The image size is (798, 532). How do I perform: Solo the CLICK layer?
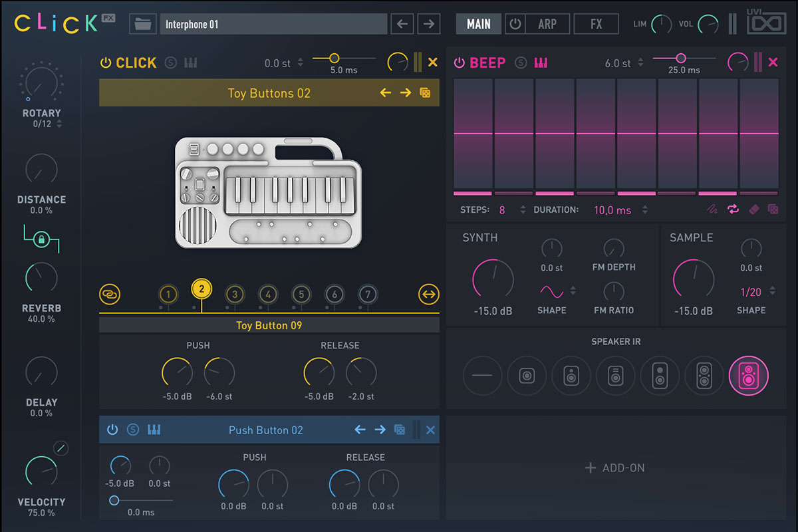pyautogui.click(x=171, y=63)
